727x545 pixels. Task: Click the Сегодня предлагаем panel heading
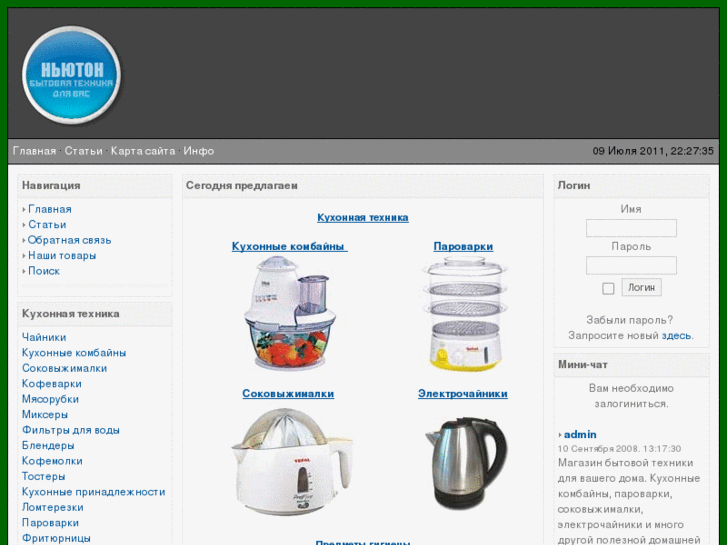pyautogui.click(x=242, y=186)
